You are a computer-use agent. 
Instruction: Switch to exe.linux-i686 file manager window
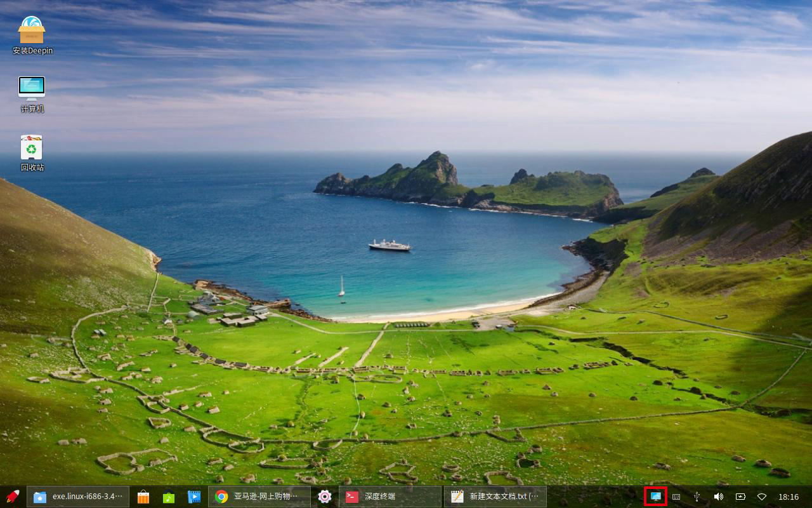point(78,497)
